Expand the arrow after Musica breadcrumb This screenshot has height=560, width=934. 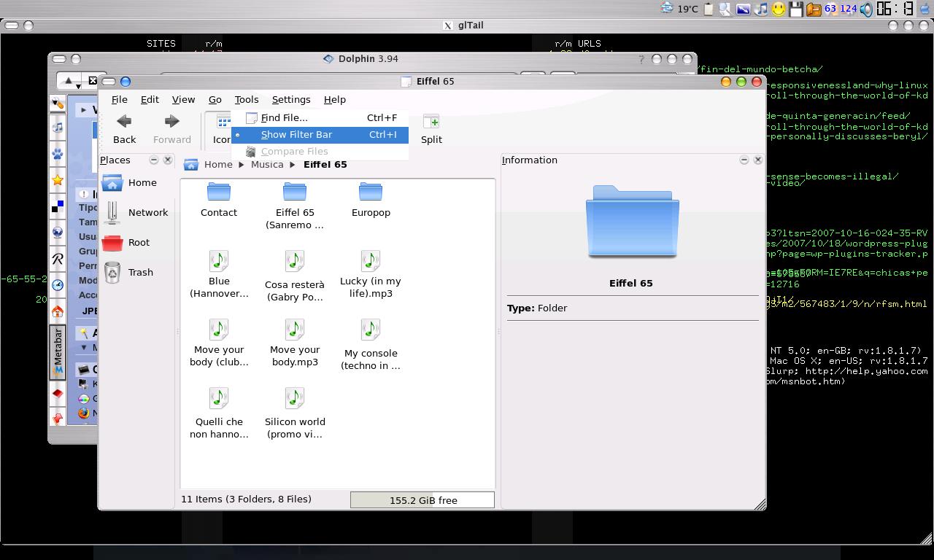(293, 165)
